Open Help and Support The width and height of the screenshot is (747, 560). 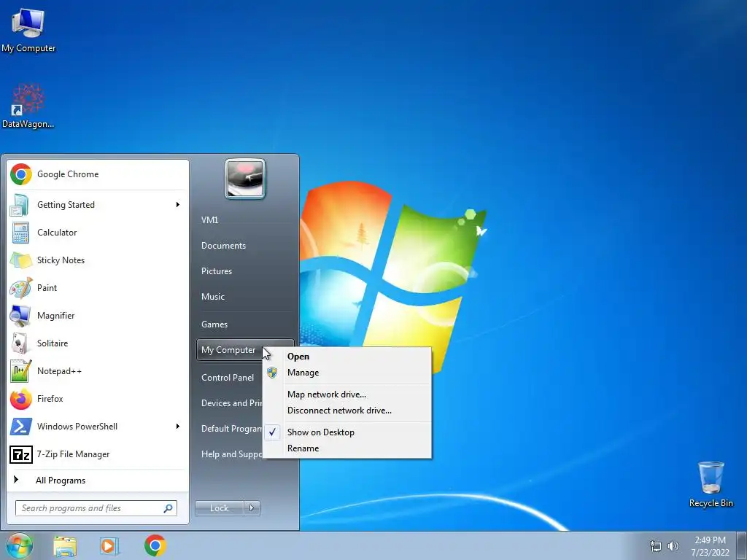pyautogui.click(x=230, y=454)
